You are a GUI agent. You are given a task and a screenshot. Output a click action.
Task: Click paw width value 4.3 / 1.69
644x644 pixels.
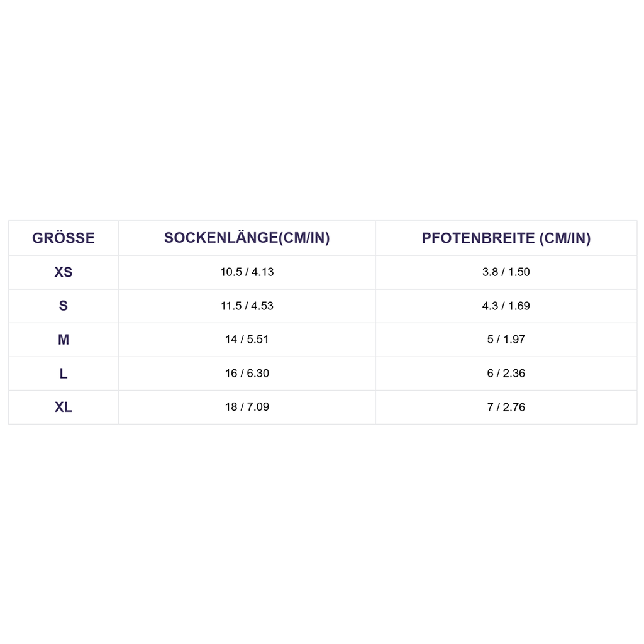point(506,306)
